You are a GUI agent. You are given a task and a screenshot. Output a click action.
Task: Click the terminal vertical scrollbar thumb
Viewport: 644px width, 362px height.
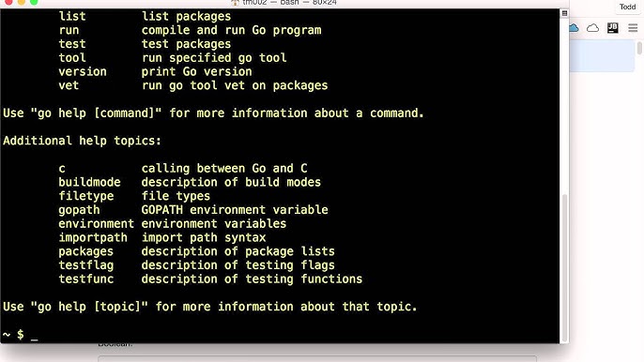(565, 267)
